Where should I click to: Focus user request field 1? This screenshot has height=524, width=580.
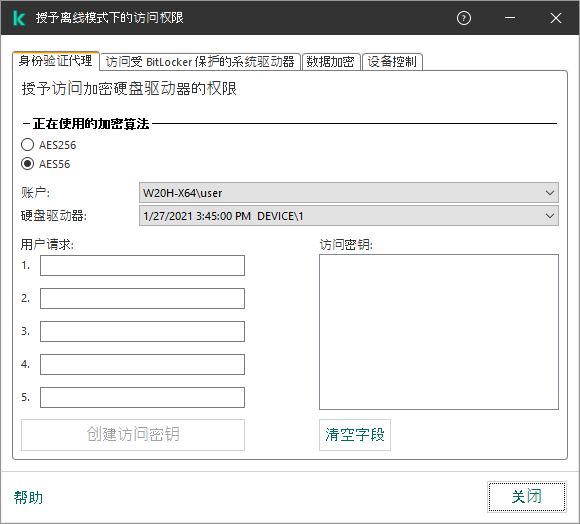pos(142,265)
